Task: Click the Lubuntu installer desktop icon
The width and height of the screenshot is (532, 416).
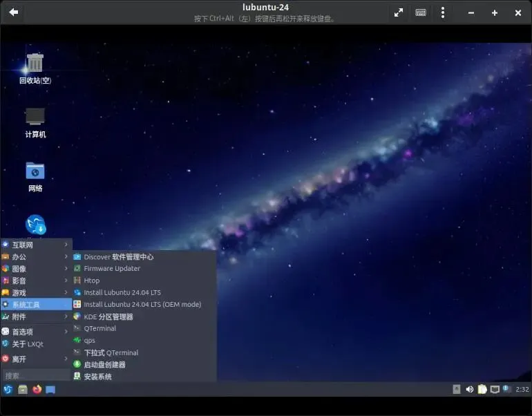Action: pyautogui.click(x=36, y=225)
